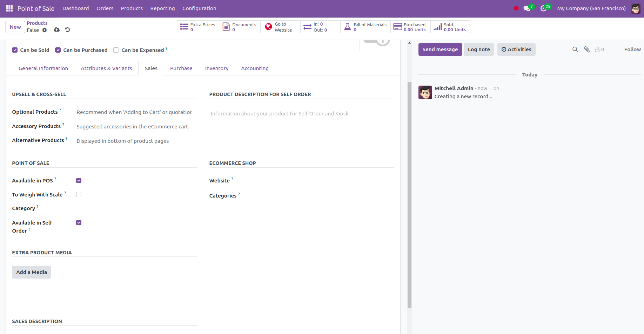Expand the Alternative Products selection field
644x334 pixels.
point(134,141)
